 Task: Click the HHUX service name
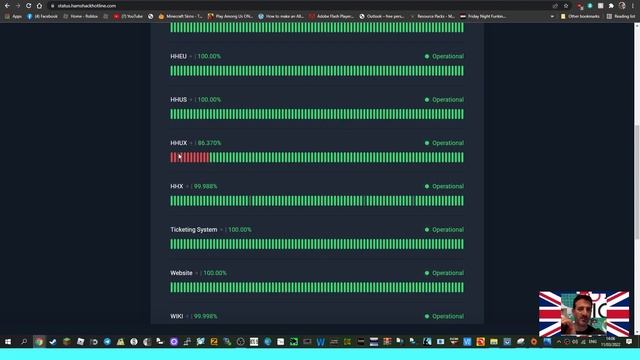(178, 143)
